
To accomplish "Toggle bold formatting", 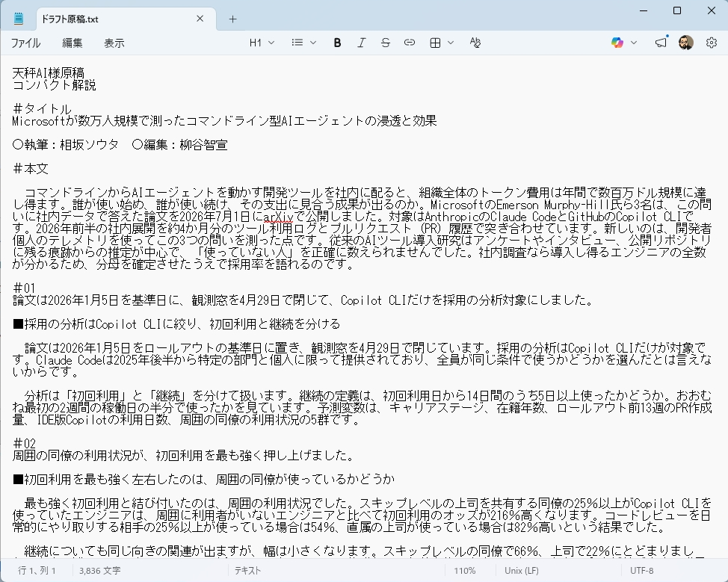I will 338,43.
